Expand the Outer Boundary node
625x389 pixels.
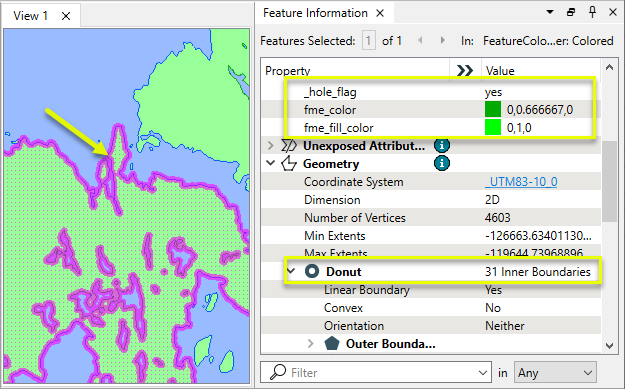point(311,343)
